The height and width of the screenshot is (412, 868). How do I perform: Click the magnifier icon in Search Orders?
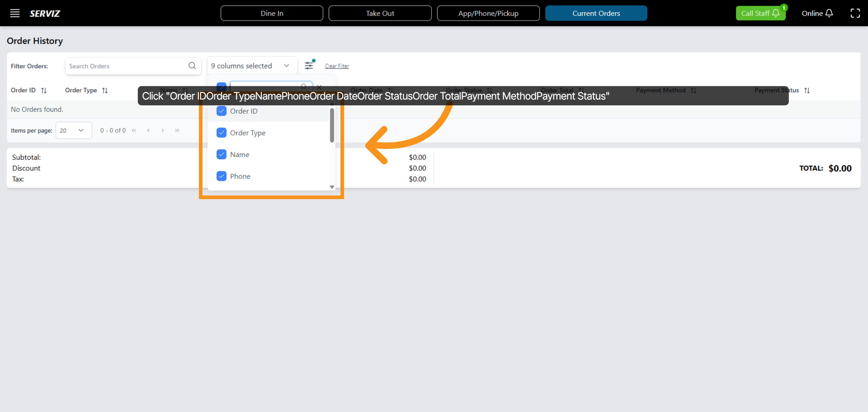pyautogui.click(x=192, y=66)
